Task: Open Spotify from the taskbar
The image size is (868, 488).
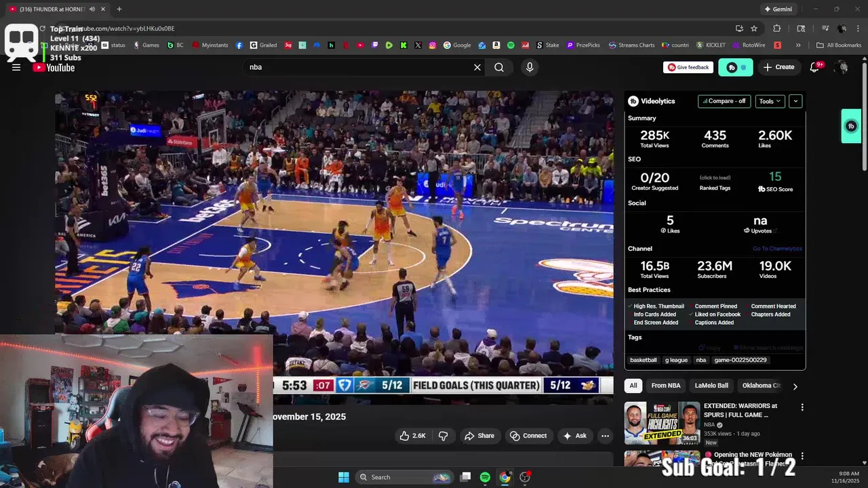Action: click(x=485, y=477)
